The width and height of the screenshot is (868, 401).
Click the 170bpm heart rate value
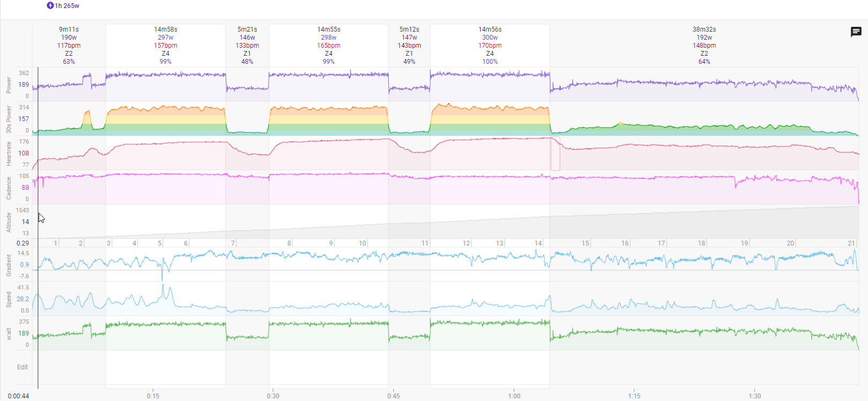coord(490,46)
